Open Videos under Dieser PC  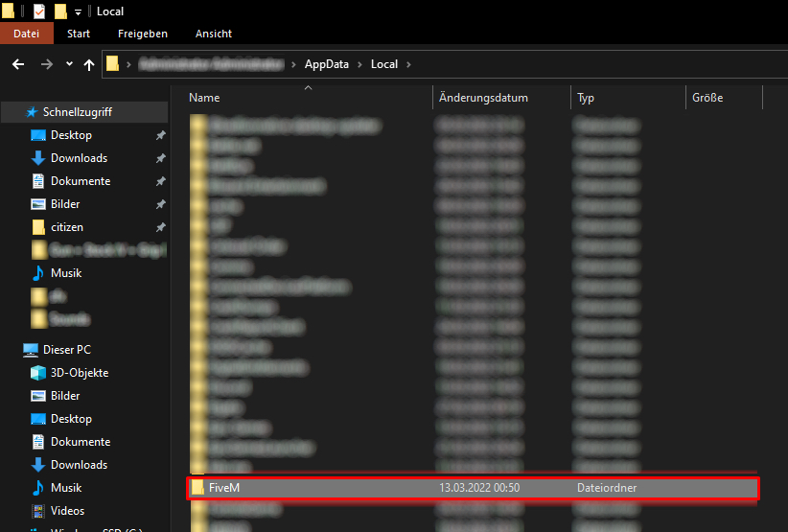pyautogui.click(x=67, y=511)
